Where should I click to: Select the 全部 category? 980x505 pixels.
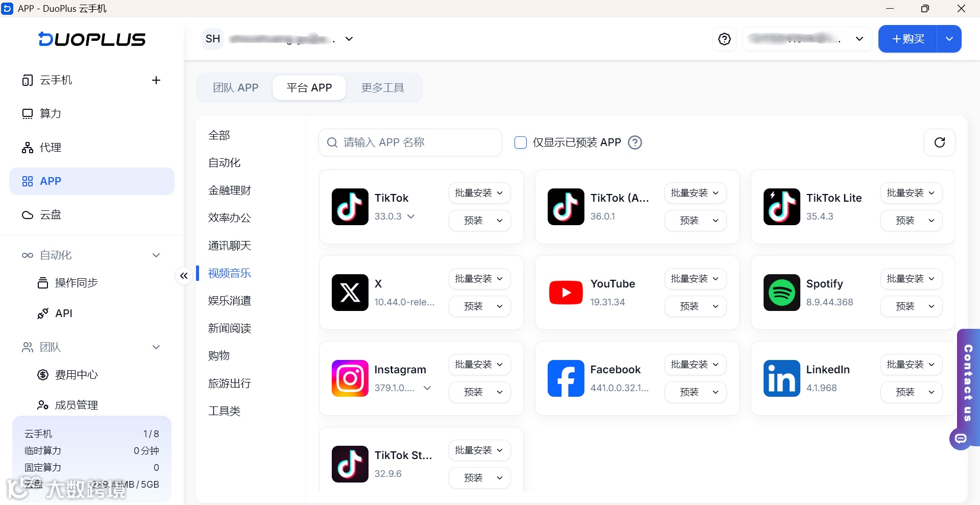(219, 135)
